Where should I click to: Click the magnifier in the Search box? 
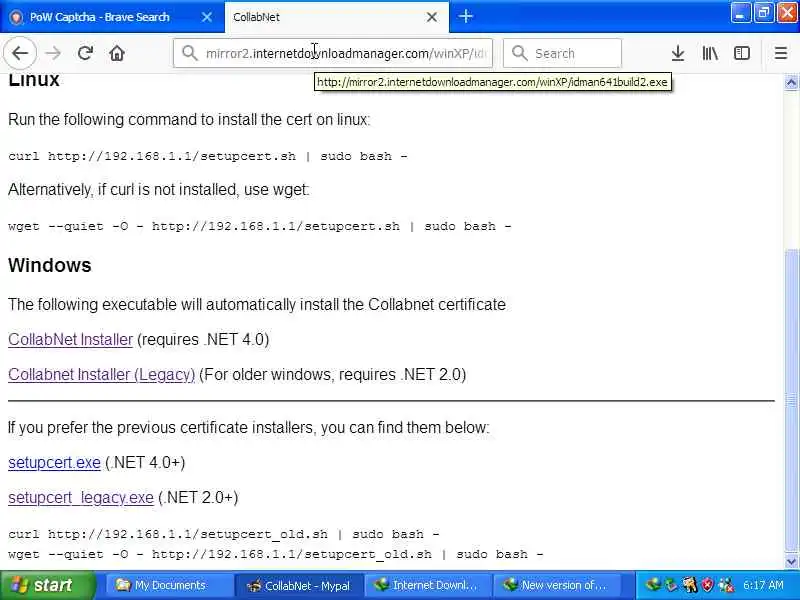tap(519, 53)
